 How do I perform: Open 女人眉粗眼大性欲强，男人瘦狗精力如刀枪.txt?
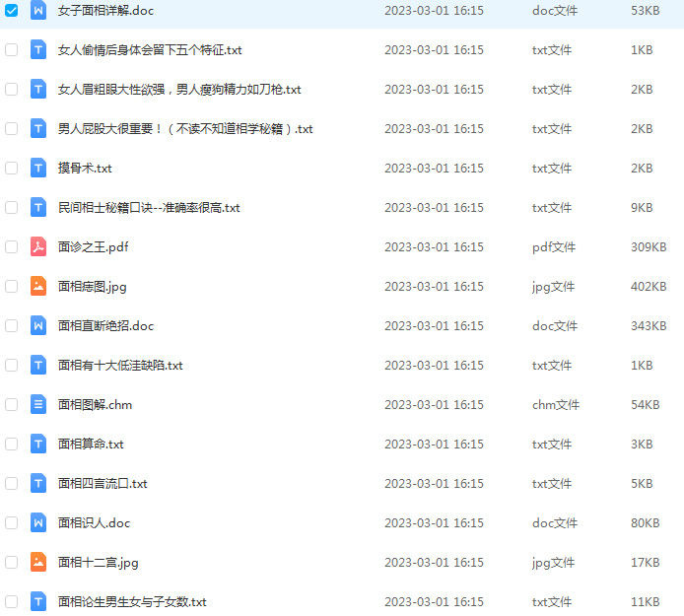tap(179, 90)
